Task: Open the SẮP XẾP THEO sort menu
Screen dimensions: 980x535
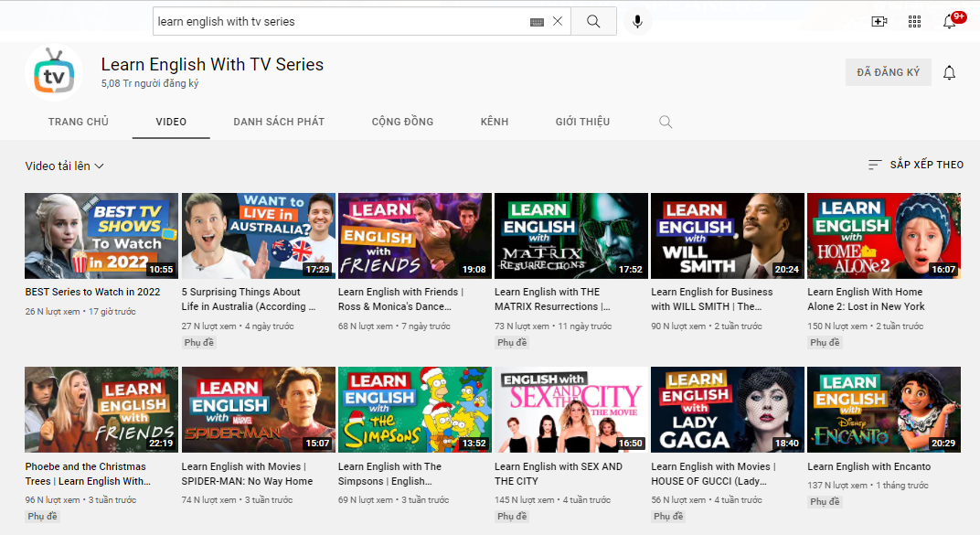Action: pos(916,165)
